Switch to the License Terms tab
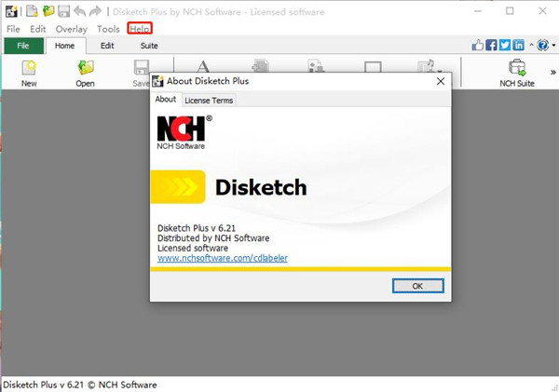 (209, 101)
